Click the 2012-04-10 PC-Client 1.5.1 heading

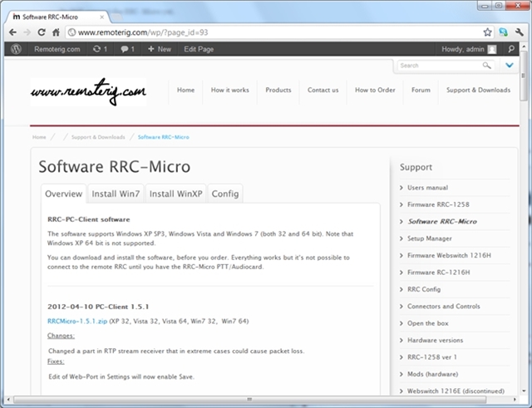pos(98,307)
